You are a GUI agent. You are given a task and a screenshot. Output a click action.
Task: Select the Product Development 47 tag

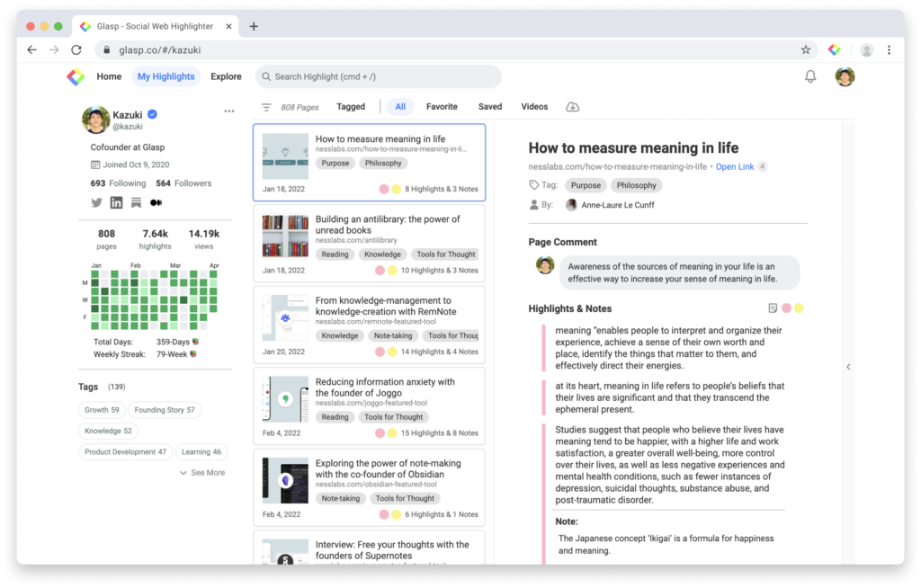point(125,452)
